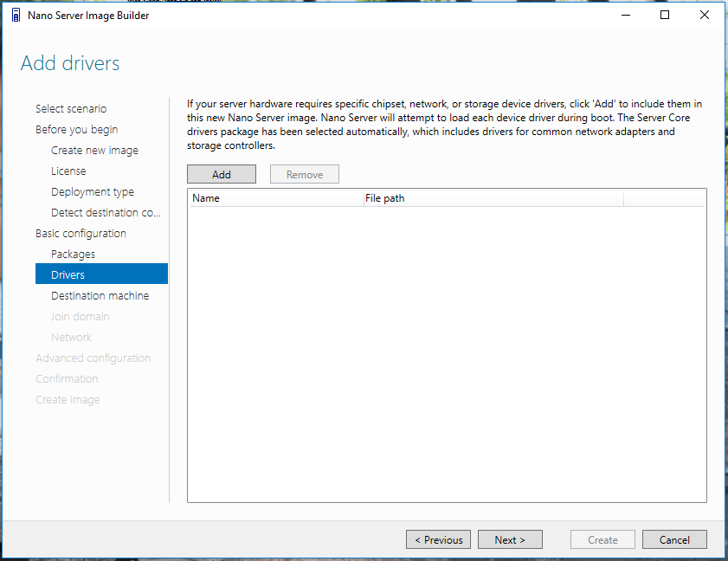Screen dimensions: 728x561
Task: Go to the Destination machine step
Action: pyautogui.click(x=100, y=296)
